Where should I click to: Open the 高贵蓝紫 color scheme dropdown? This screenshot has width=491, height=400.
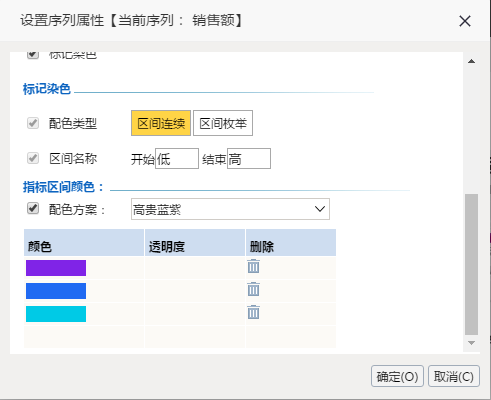click(x=230, y=209)
